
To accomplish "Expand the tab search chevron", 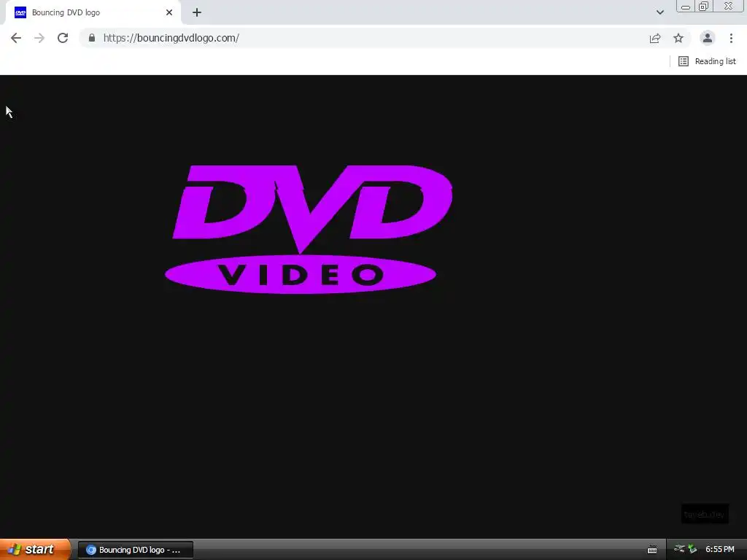I will [x=659, y=12].
